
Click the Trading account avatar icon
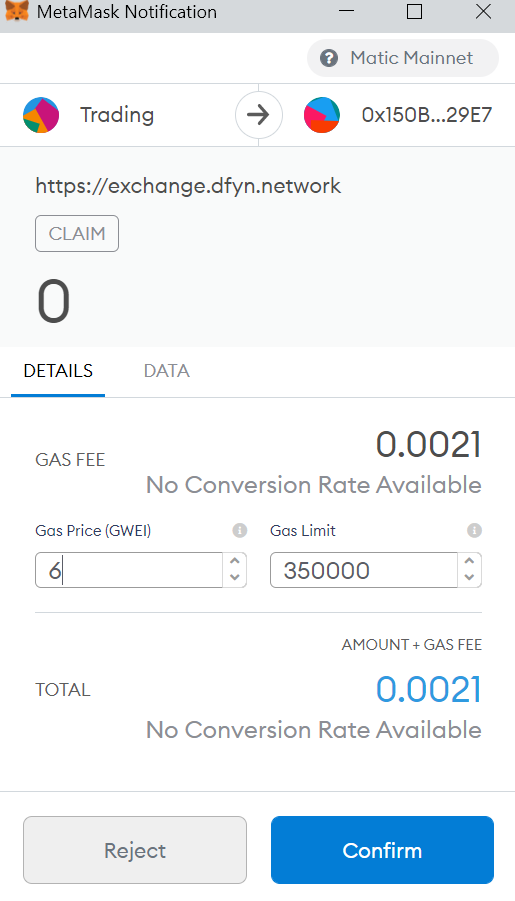pyautogui.click(x=41, y=115)
